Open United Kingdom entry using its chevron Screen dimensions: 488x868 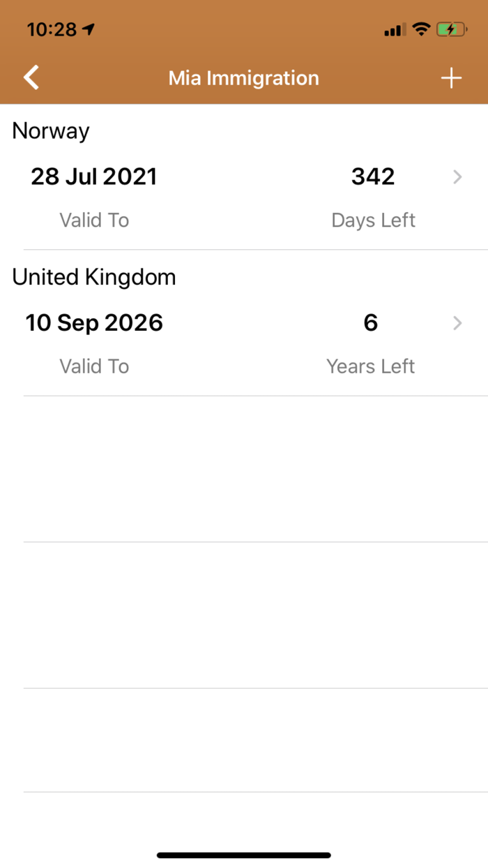pos(457,323)
